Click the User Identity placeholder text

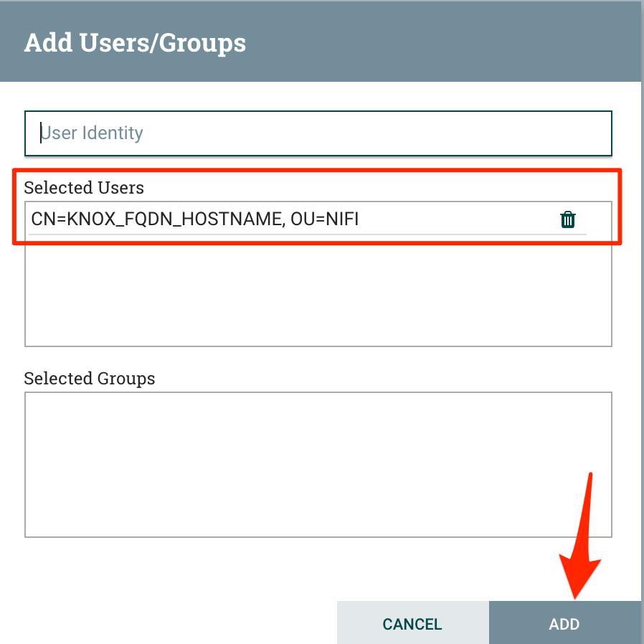92,133
